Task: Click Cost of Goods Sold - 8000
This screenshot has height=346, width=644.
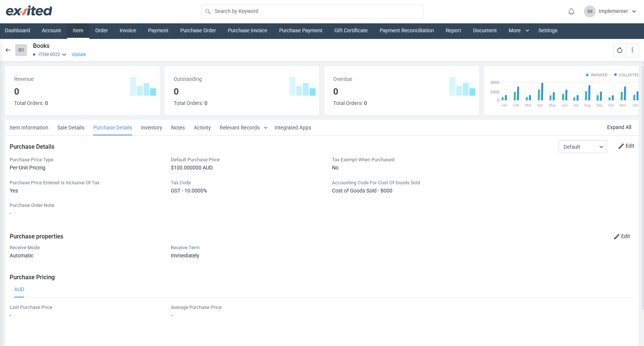Action: tap(362, 191)
